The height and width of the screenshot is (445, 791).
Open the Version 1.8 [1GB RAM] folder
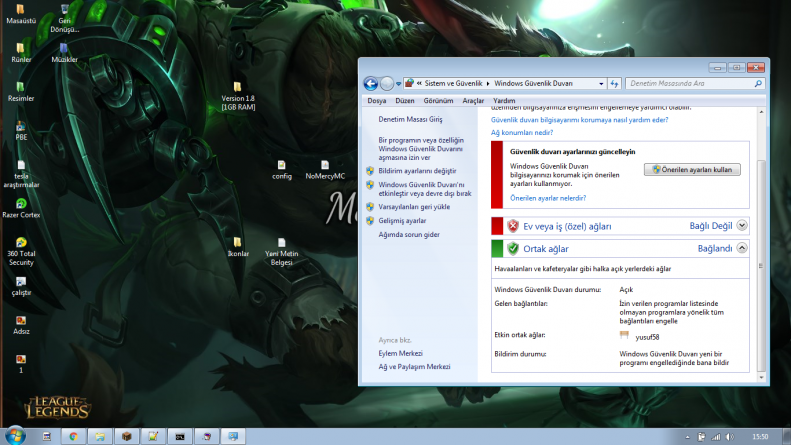238,96
